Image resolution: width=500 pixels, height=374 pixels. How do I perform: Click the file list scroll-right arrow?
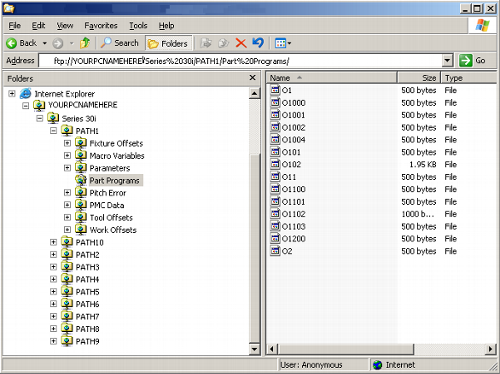click(490, 349)
